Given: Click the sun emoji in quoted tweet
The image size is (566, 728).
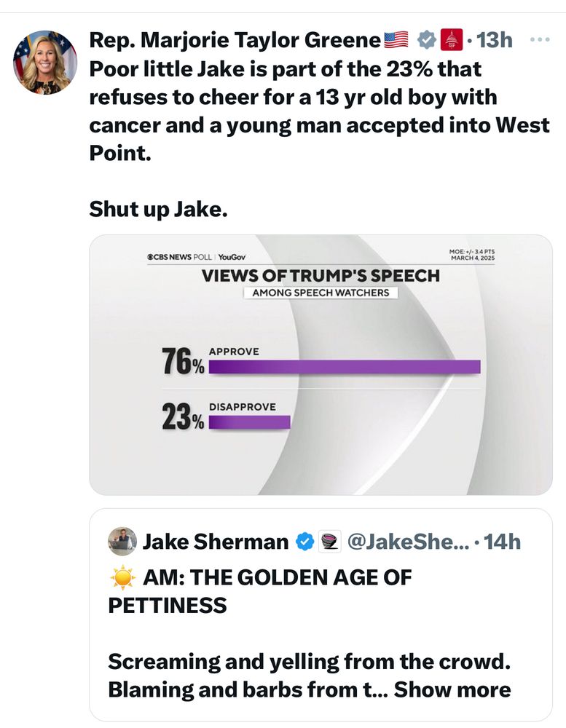Looking at the screenshot, I should [x=121, y=579].
